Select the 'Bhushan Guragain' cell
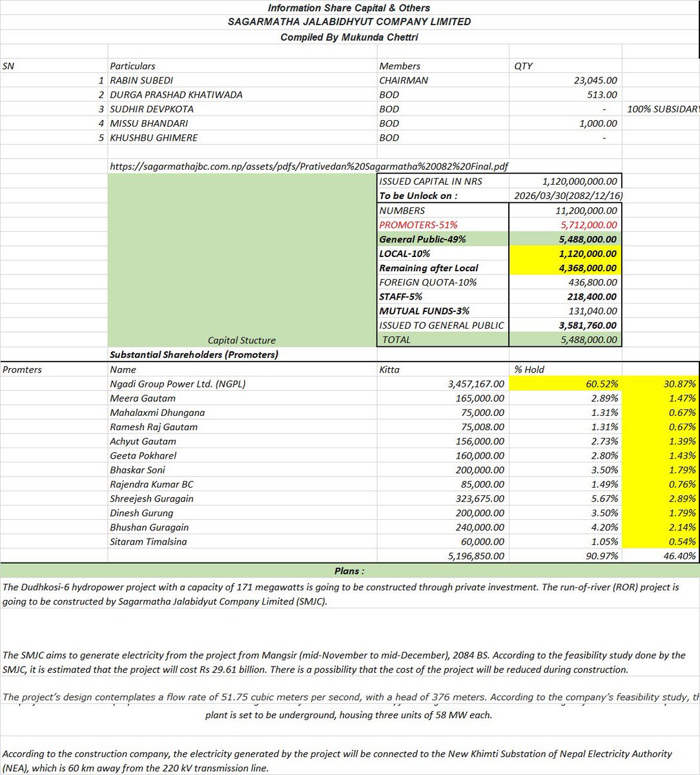 pyautogui.click(x=242, y=527)
